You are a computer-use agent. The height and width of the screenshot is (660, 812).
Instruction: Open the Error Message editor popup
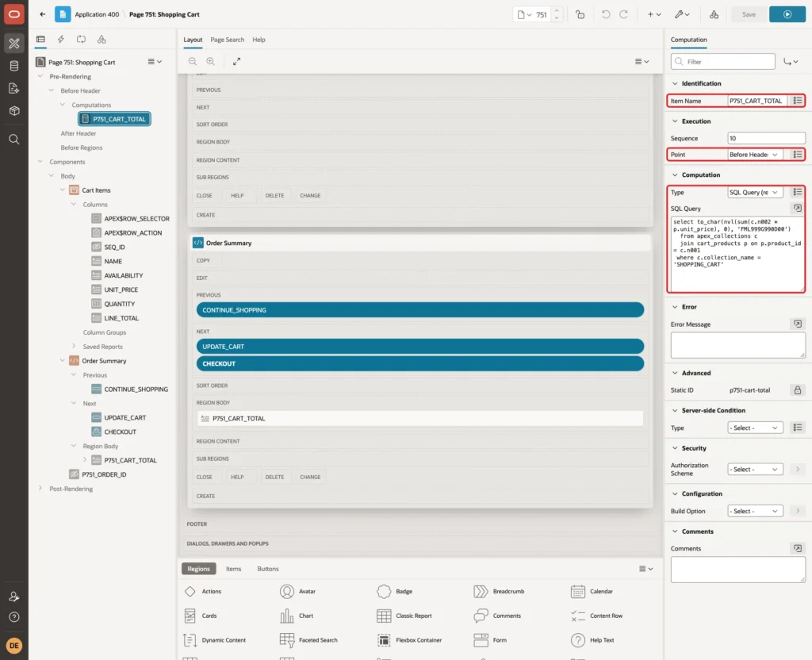798,324
